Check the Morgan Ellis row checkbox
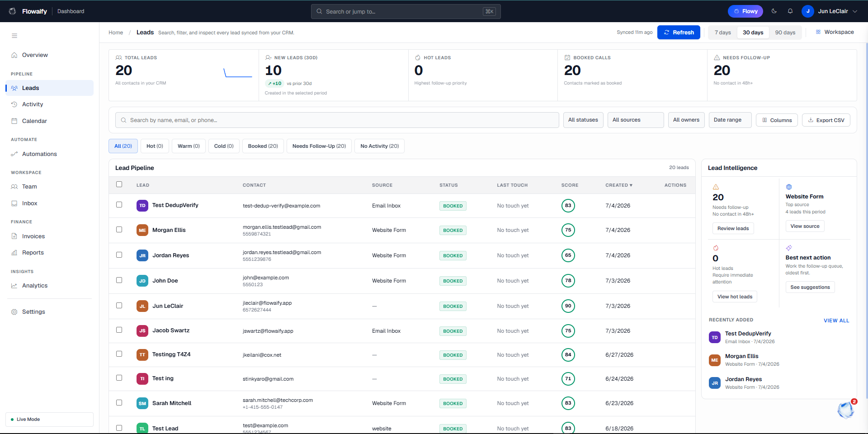Viewport: 868px width, 434px height. point(119,230)
